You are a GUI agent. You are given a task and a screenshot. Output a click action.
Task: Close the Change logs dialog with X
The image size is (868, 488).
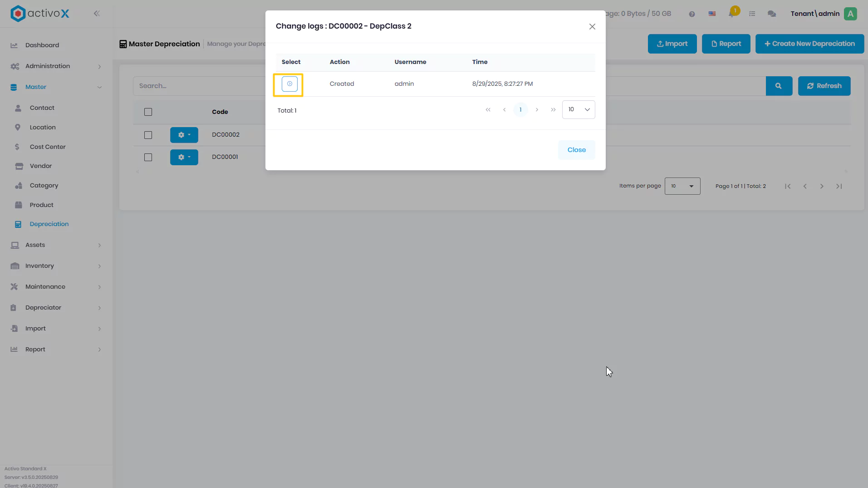[592, 27]
